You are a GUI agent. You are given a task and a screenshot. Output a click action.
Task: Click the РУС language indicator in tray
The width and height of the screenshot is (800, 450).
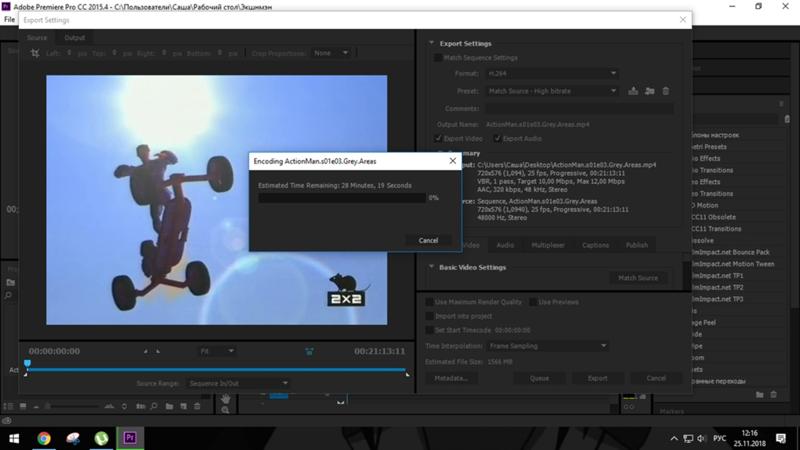719,438
